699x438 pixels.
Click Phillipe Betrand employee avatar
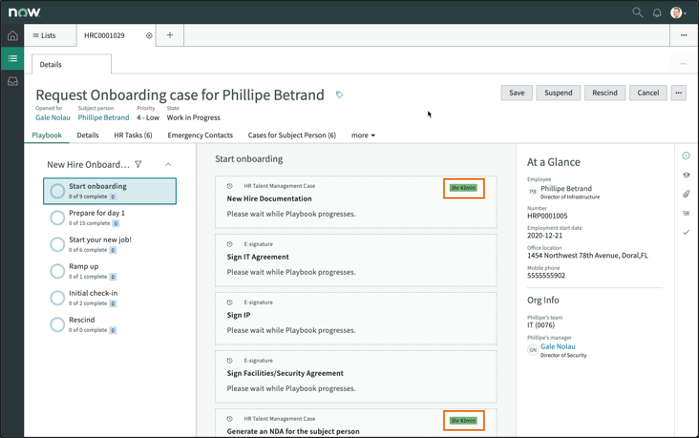[x=533, y=192]
